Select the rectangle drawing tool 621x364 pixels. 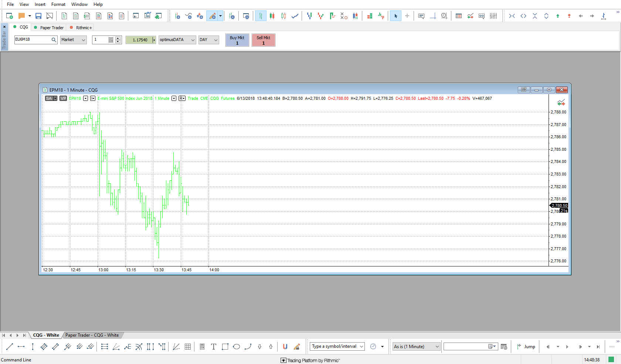tap(225, 347)
